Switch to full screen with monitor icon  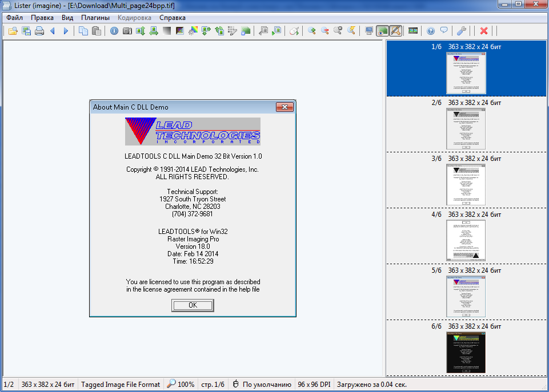(x=368, y=31)
